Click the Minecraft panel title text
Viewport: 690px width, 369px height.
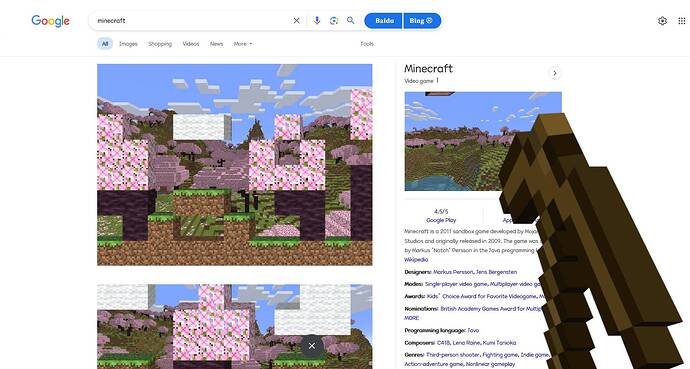(429, 69)
